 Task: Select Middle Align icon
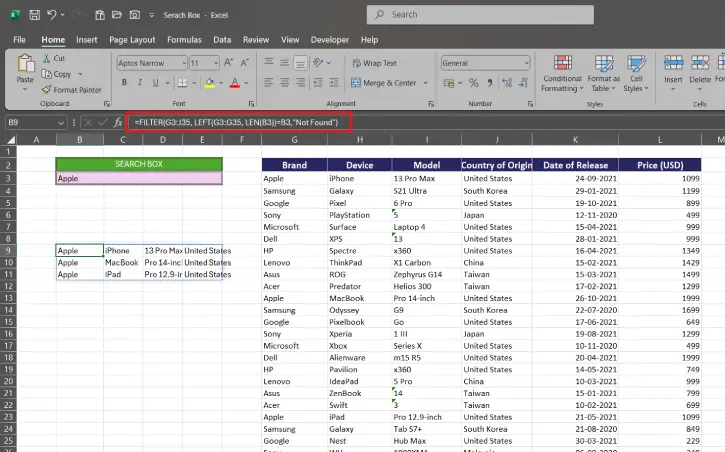(285, 62)
